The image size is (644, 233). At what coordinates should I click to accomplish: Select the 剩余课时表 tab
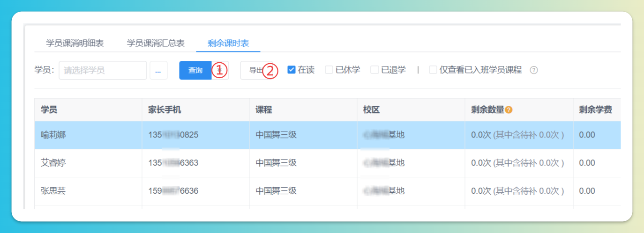[x=228, y=44]
